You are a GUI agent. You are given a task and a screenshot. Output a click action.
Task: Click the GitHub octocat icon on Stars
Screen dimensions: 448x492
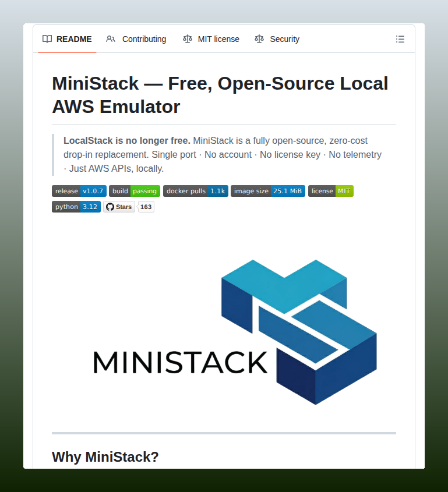pyautogui.click(x=110, y=207)
